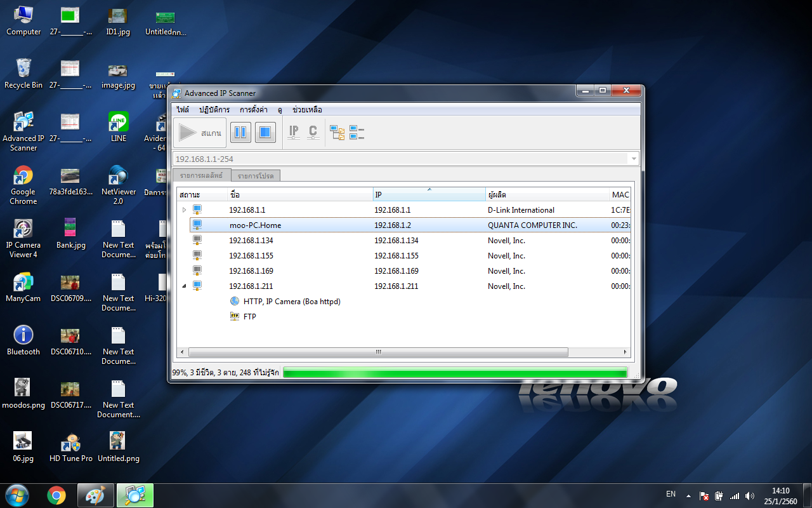Image resolution: width=812 pixels, height=508 pixels.
Task: Select the NetViewer 2.0 desktop shortcut
Action: [x=119, y=185]
